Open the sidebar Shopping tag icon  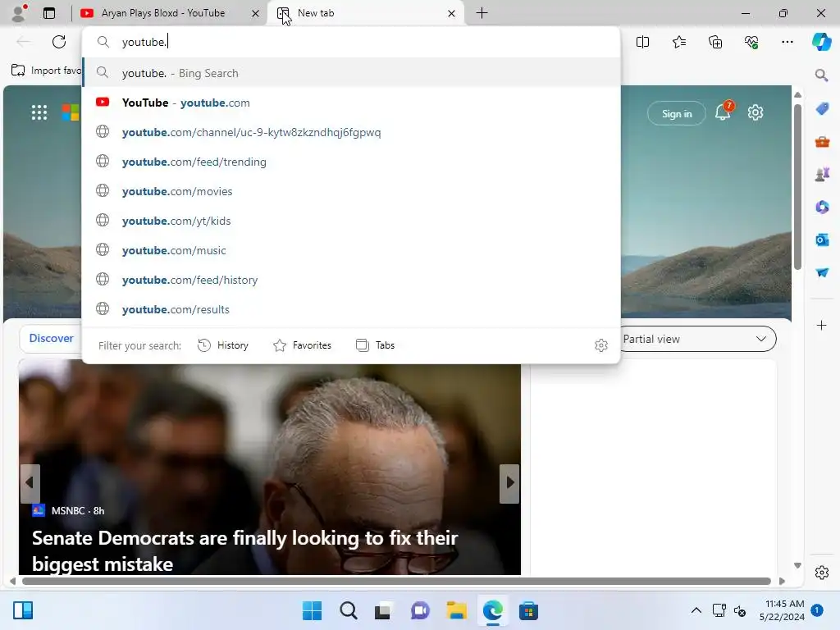tap(822, 109)
